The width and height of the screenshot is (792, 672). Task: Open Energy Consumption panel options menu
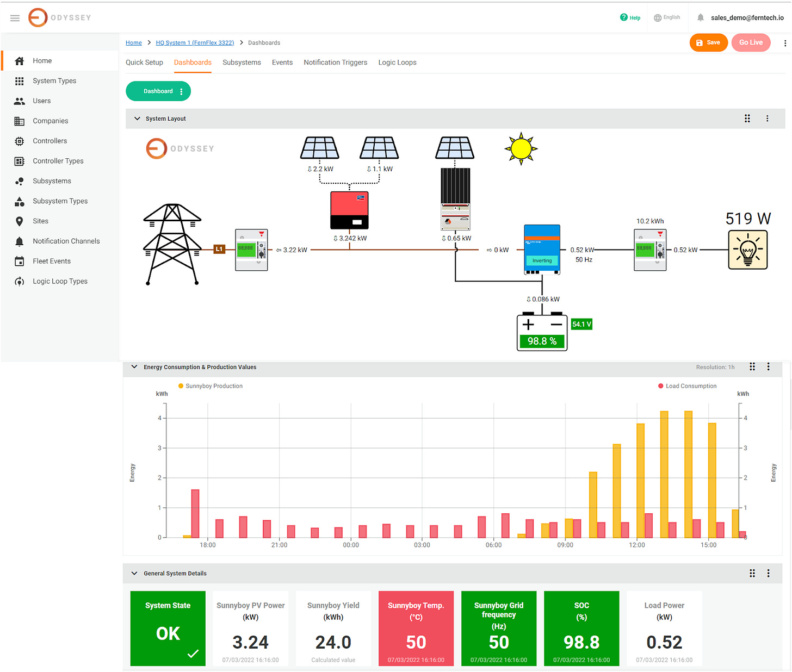coord(769,367)
